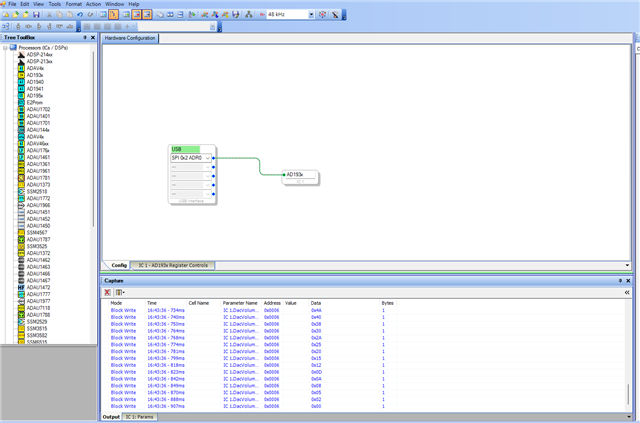The width and height of the screenshot is (640, 423).
Task: Select the Output tab in Capture
Action: 111,417
